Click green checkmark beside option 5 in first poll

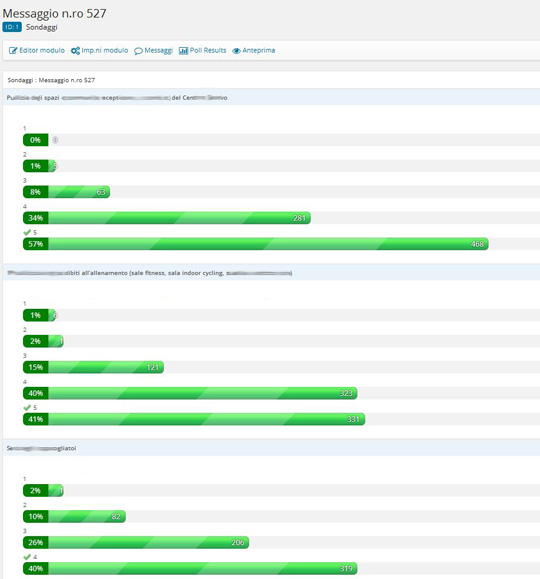[x=27, y=232]
